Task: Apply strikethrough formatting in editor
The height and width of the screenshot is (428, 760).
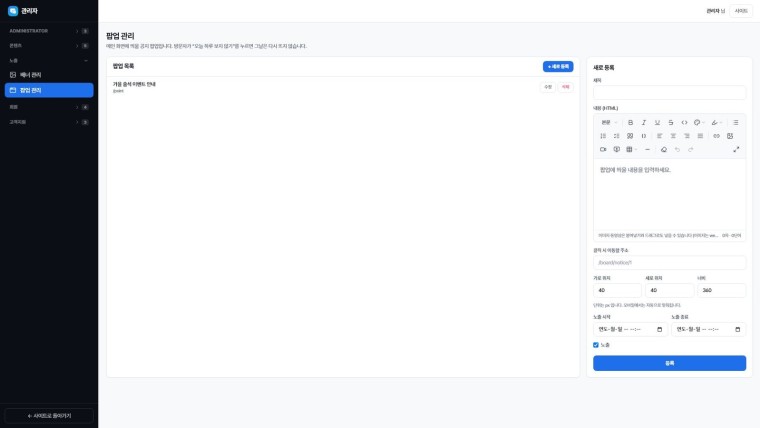Action: (671, 123)
